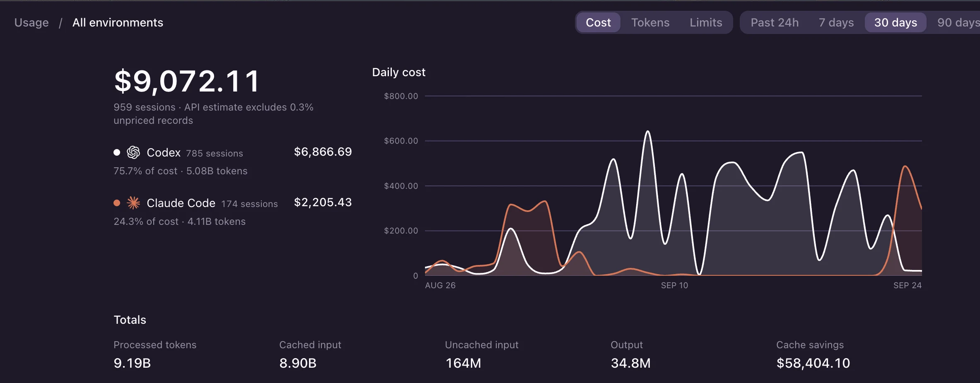Image resolution: width=980 pixels, height=383 pixels.
Task: Click the Uncached input label
Action: pos(482,345)
